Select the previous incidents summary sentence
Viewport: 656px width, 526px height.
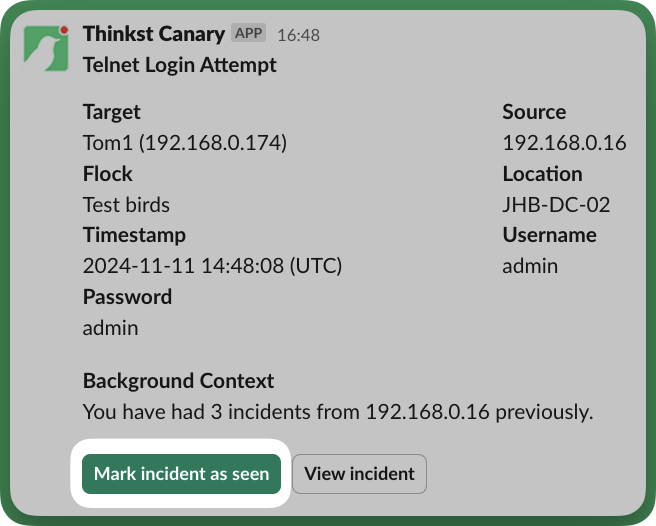pyautogui.click(x=338, y=411)
